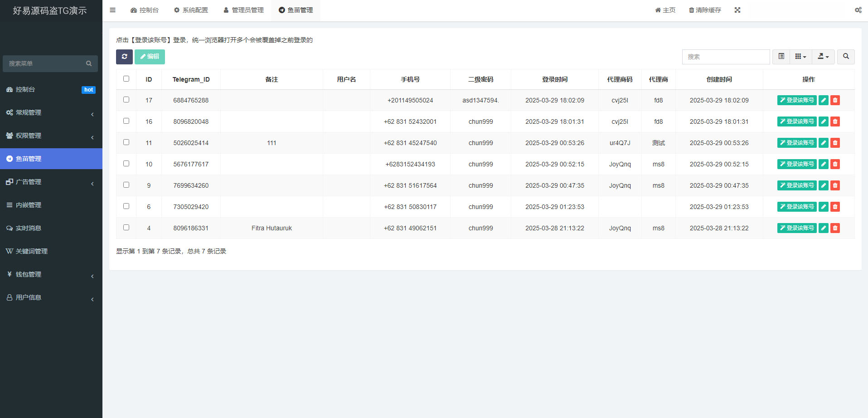
Task: Click 登录该账号 for Telegram ID 6884765288
Action: tap(796, 100)
